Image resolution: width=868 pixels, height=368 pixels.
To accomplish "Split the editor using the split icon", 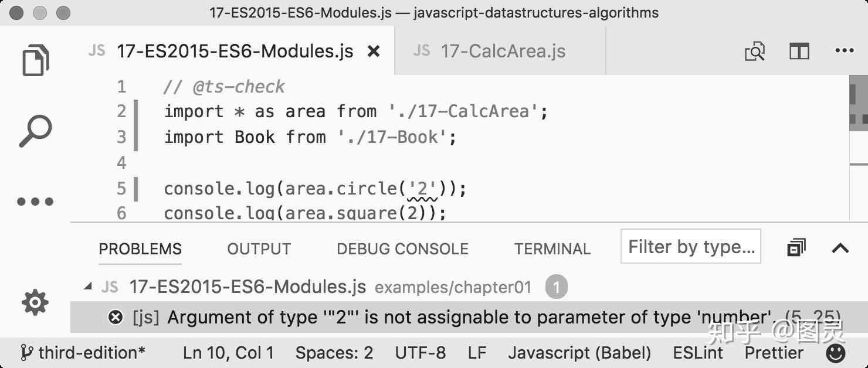I will (800, 52).
